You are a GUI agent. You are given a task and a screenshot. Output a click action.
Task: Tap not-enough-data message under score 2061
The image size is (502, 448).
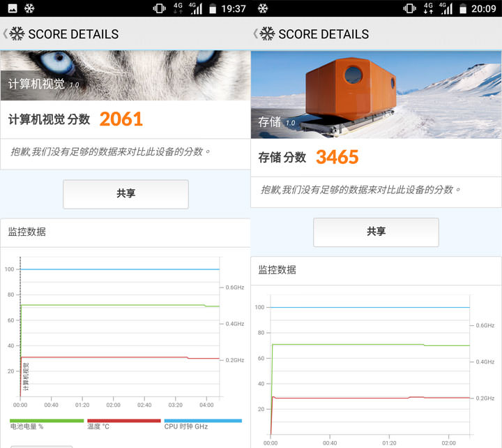[x=110, y=151]
